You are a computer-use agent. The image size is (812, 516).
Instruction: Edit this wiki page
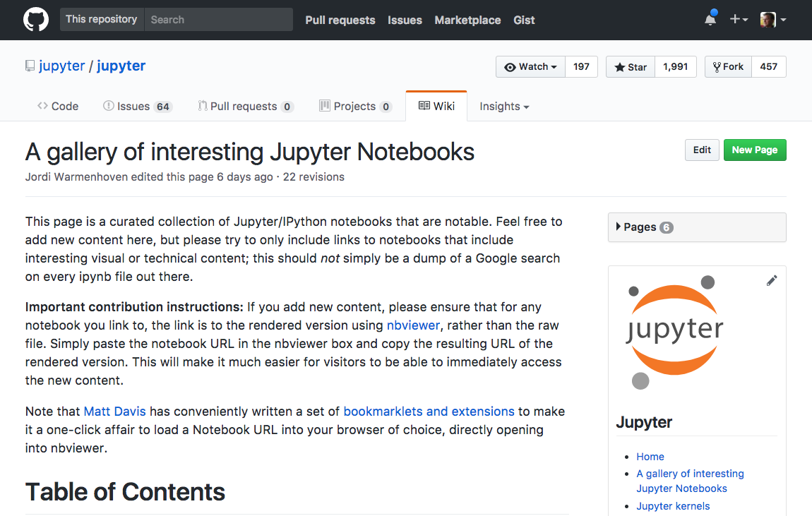702,150
